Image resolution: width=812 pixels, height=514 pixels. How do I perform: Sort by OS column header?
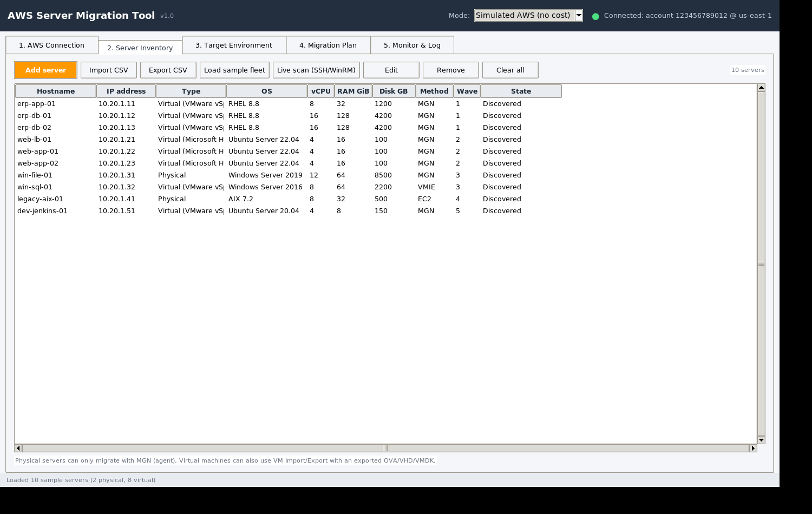point(267,91)
